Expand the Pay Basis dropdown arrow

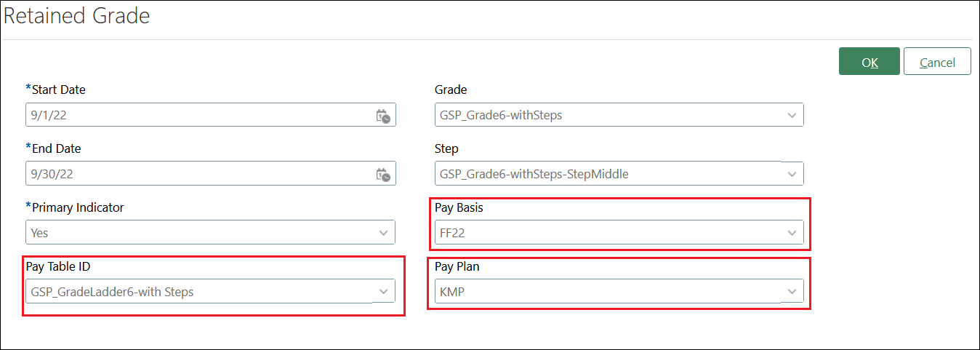[792, 233]
